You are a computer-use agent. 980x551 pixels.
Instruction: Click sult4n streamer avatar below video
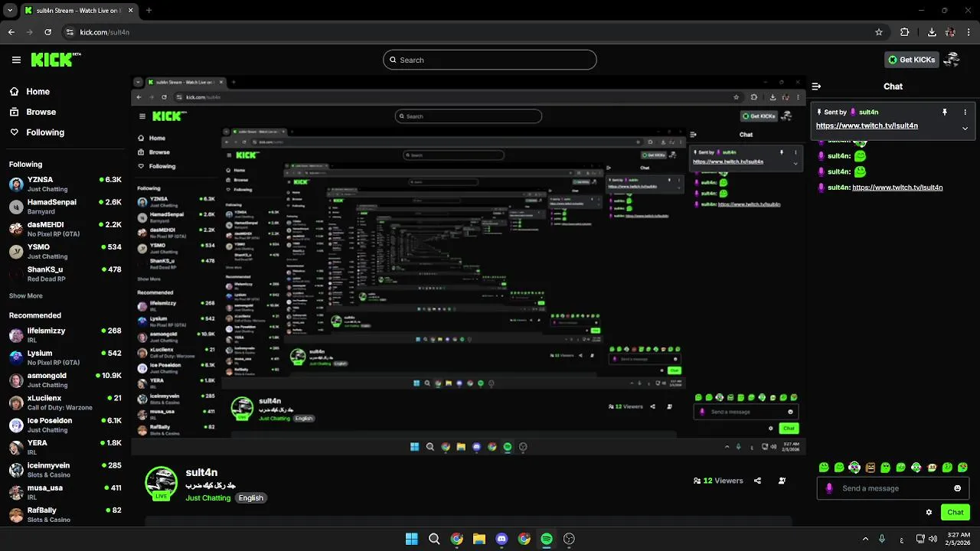pyautogui.click(x=161, y=483)
